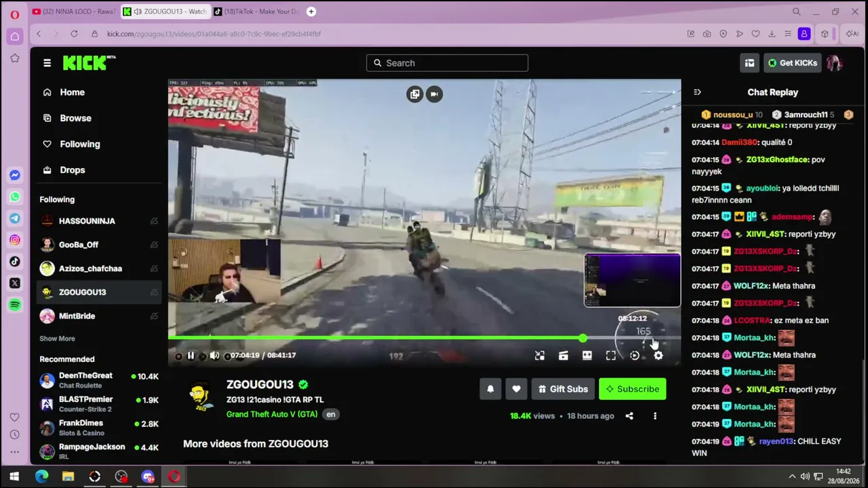
Task: Click the player icon left of theater mode
Action: click(x=564, y=356)
